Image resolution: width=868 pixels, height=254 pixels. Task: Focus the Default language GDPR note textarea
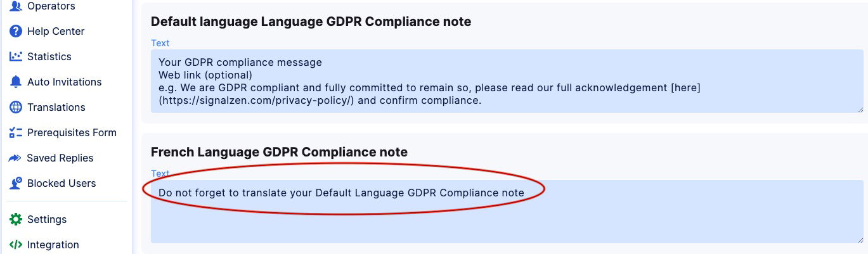click(506, 81)
